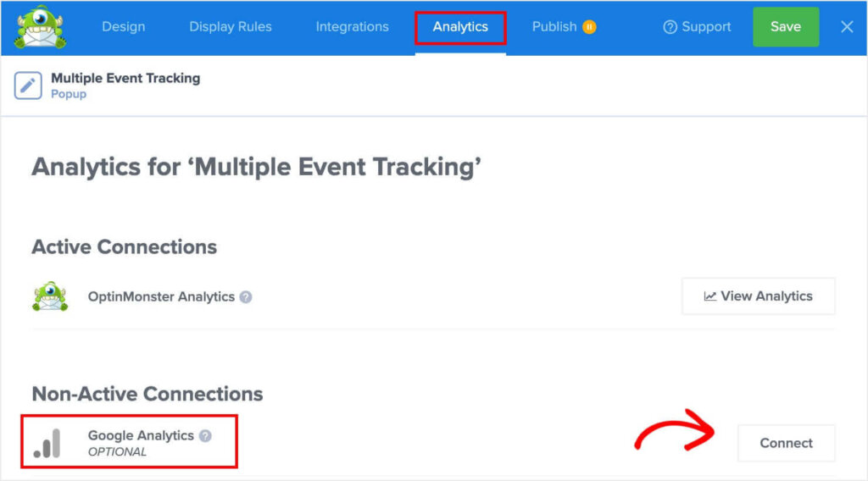868x481 pixels.
Task: Click the pencil edit campaign name icon
Action: click(28, 86)
